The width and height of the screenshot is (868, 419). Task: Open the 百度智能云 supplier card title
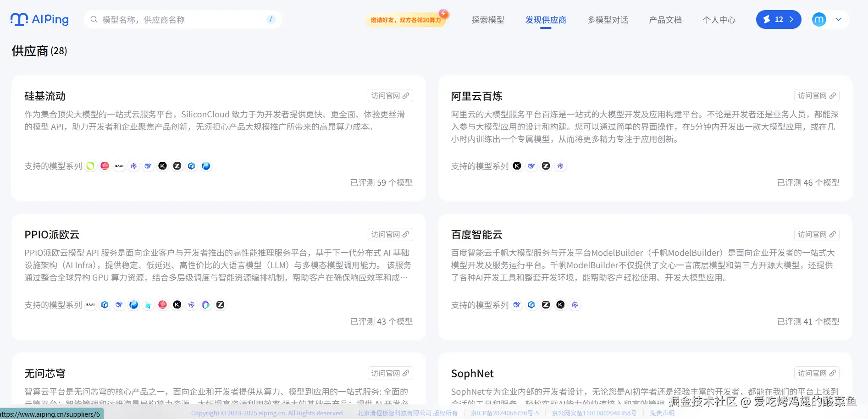[476, 235]
